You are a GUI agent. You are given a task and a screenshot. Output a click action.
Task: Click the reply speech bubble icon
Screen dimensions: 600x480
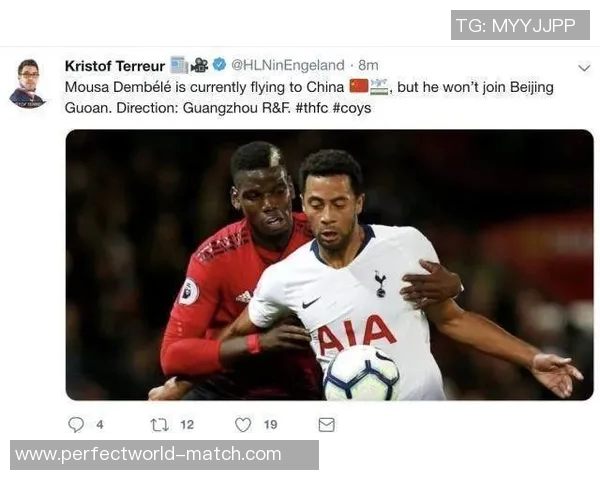(76, 424)
